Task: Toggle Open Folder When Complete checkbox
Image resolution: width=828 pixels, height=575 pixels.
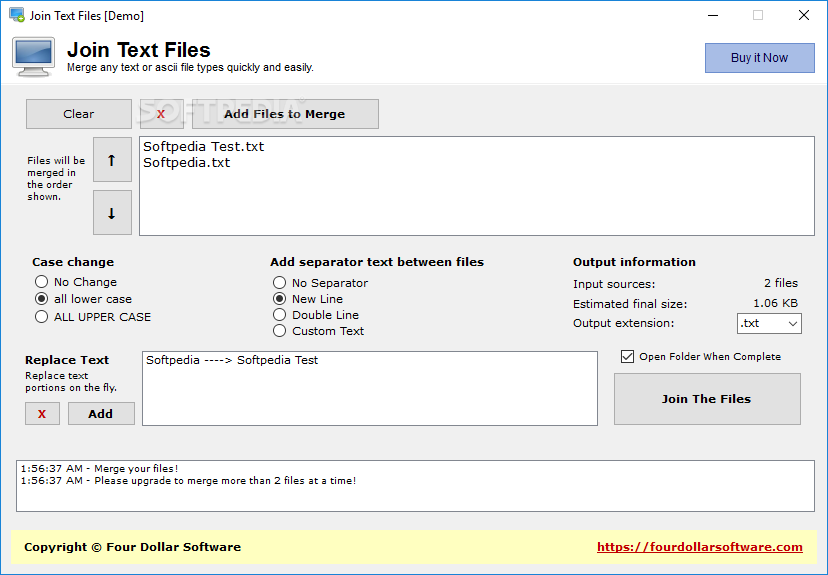Action: (627, 356)
